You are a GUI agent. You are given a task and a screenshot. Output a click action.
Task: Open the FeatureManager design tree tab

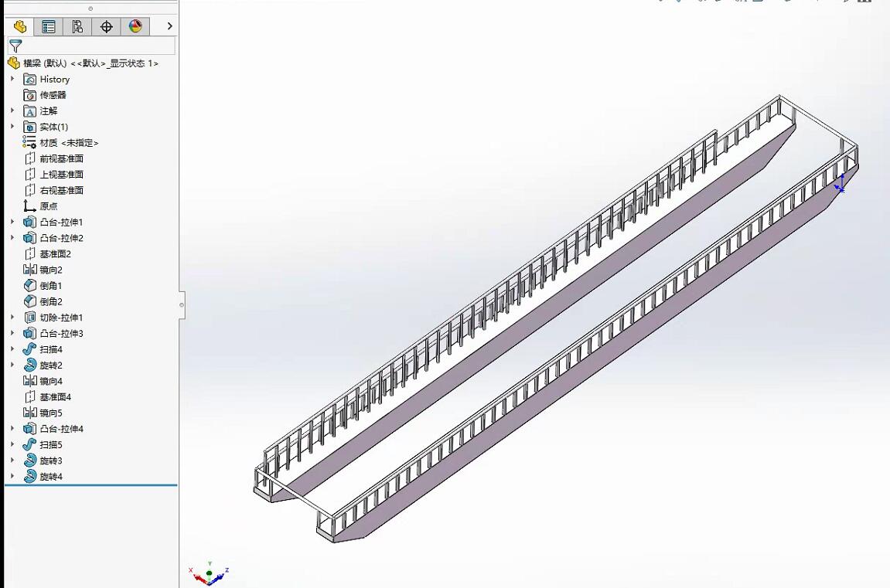(x=20, y=26)
